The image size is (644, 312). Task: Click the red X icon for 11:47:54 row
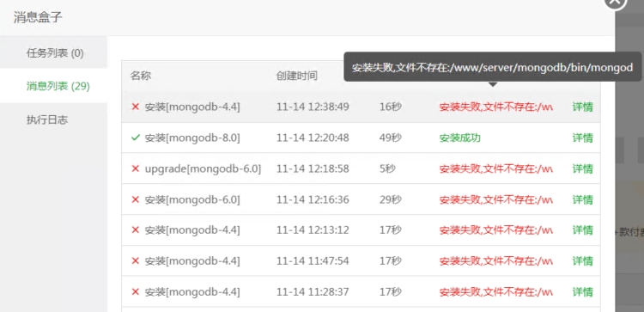click(135, 260)
